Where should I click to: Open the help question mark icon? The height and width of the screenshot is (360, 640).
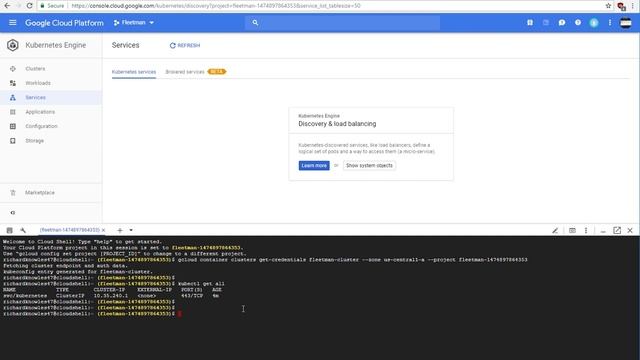pos(578,22)
